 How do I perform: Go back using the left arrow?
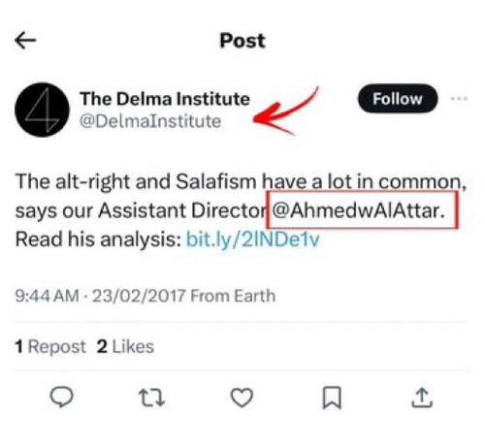click(25, 41)
